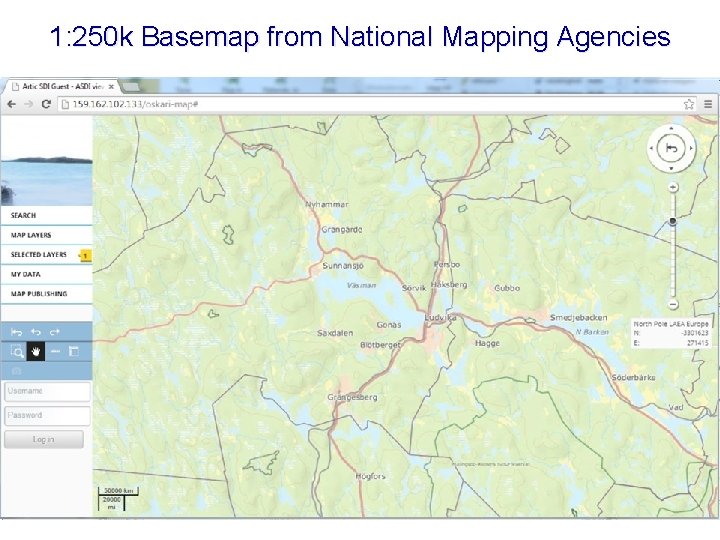The width and height of the screenshot is (720, 540).
Task: Zoom in with the plus button
Action: pos(673,187)
